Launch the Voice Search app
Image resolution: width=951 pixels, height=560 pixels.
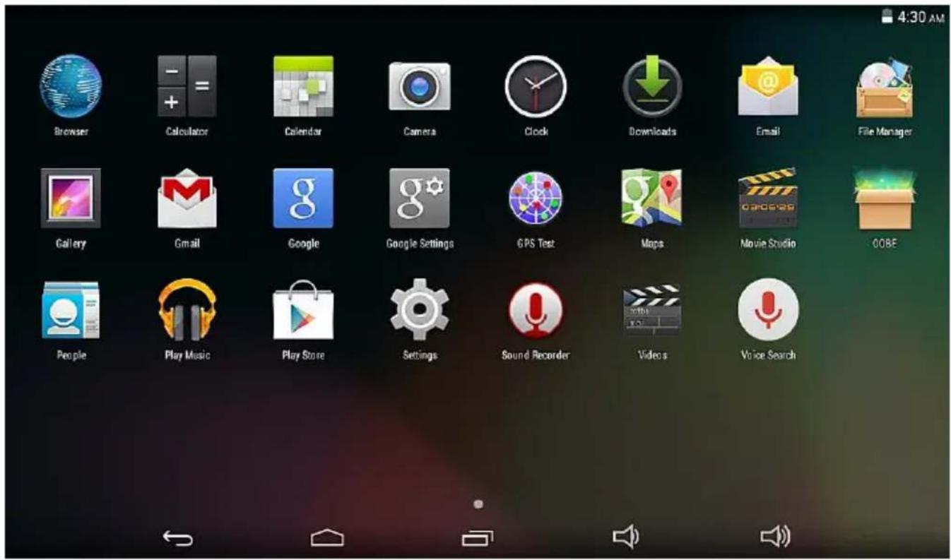[768, 310]
